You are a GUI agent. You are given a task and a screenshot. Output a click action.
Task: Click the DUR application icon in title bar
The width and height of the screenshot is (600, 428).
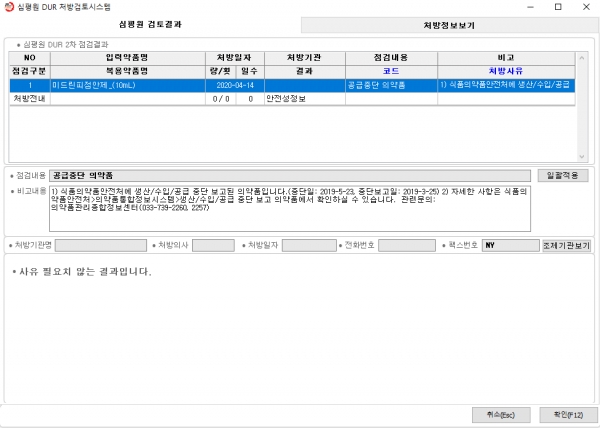pos(10,7)
